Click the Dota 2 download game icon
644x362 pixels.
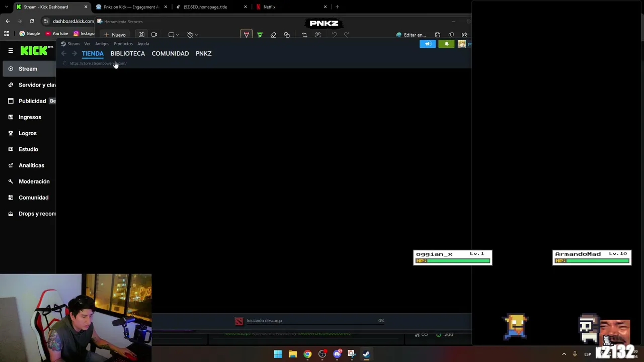click(239, 321)
